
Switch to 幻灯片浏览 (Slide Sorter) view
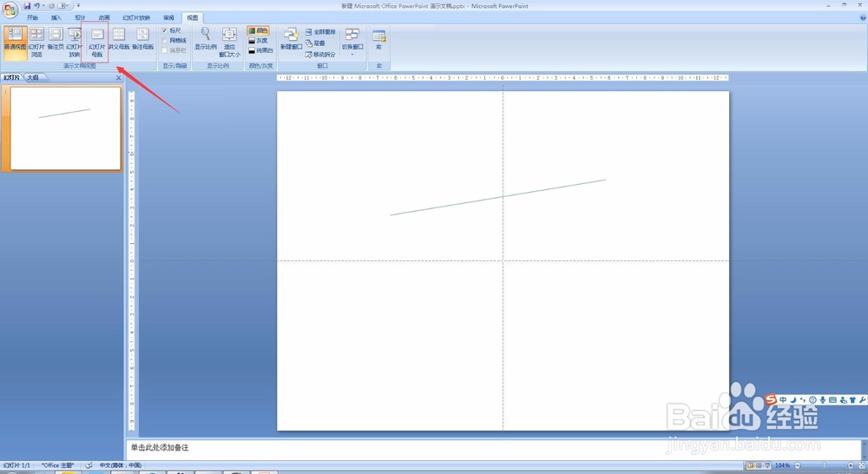click(36, 42)
